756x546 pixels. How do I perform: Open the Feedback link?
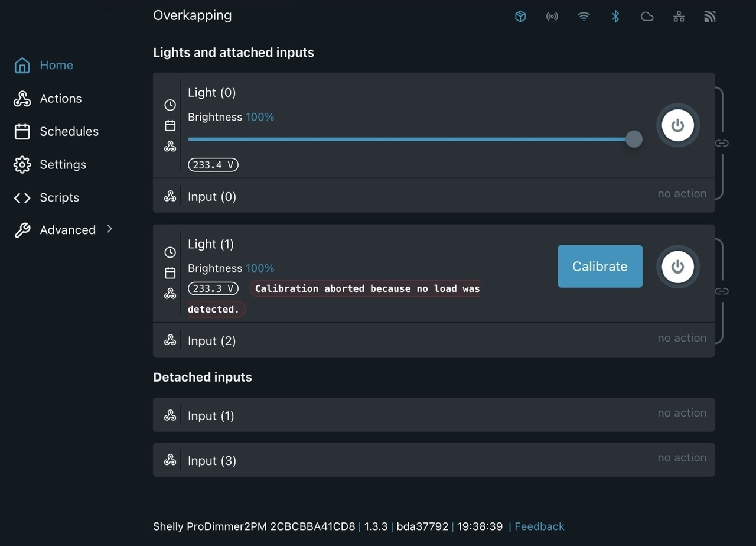[x=539, y=526]
